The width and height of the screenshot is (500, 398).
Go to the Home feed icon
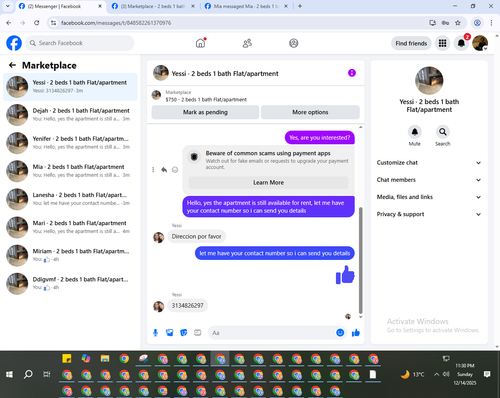pyautogui.click(x=200, y=43)
